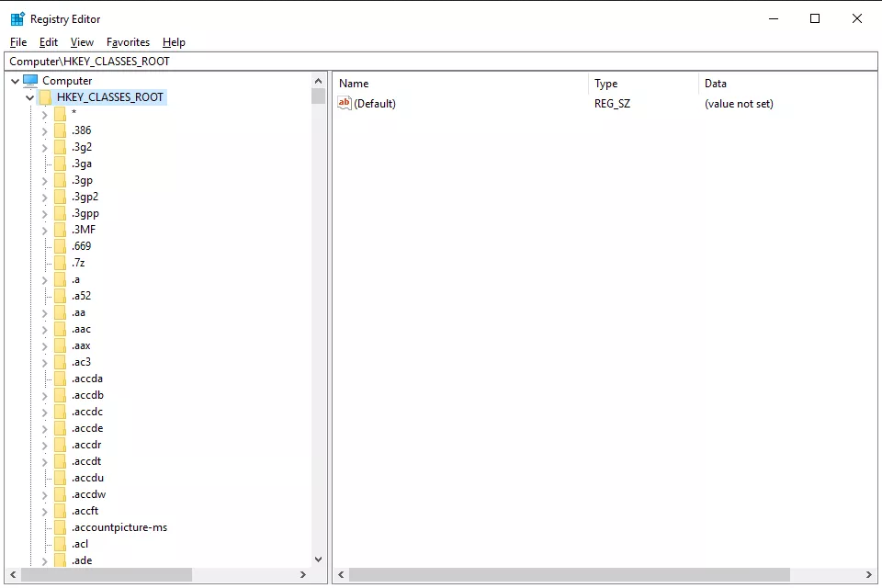Collapse the Computer root node
882x588 pixels.
[16, 81]
